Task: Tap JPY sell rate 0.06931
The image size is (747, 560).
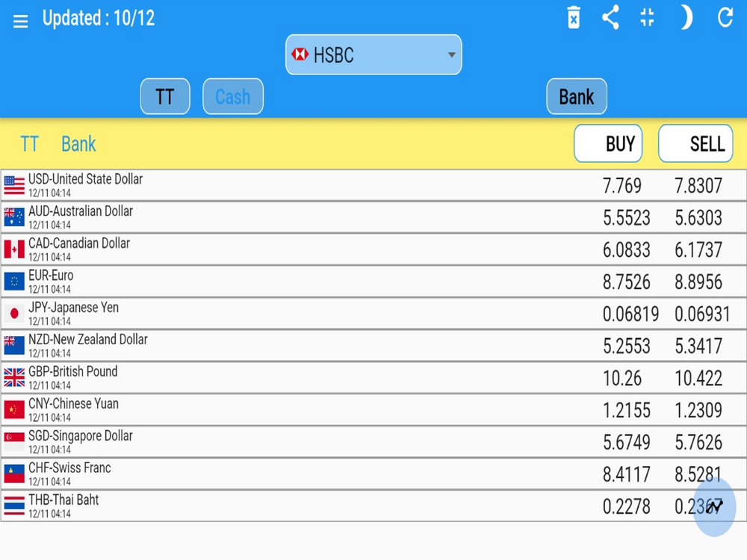Action: (703, 314)
